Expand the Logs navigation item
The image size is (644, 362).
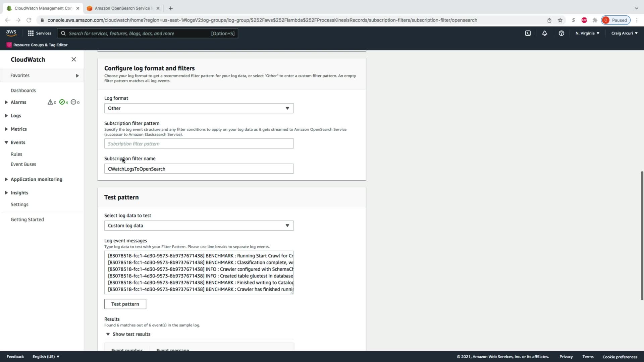pyautogui.click(x=15, y=116)
